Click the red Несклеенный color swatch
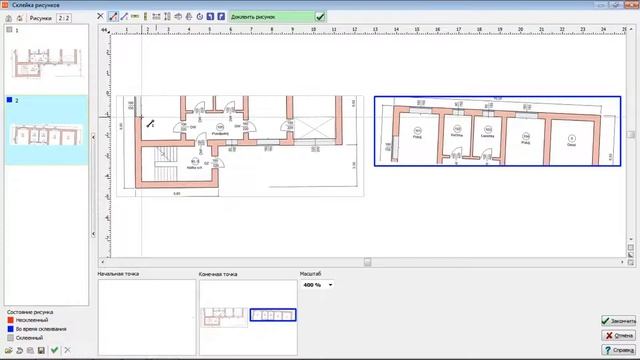The width and height of the screenshot is (640, 360). click(10, 320)
